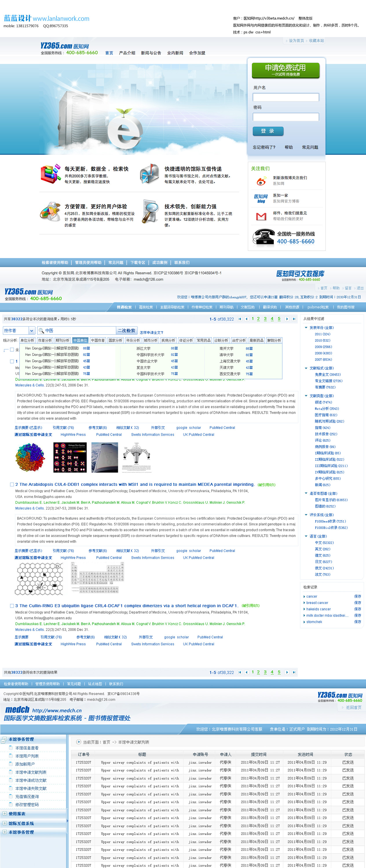Click the black telephone hotline icon

click(263, 237)
